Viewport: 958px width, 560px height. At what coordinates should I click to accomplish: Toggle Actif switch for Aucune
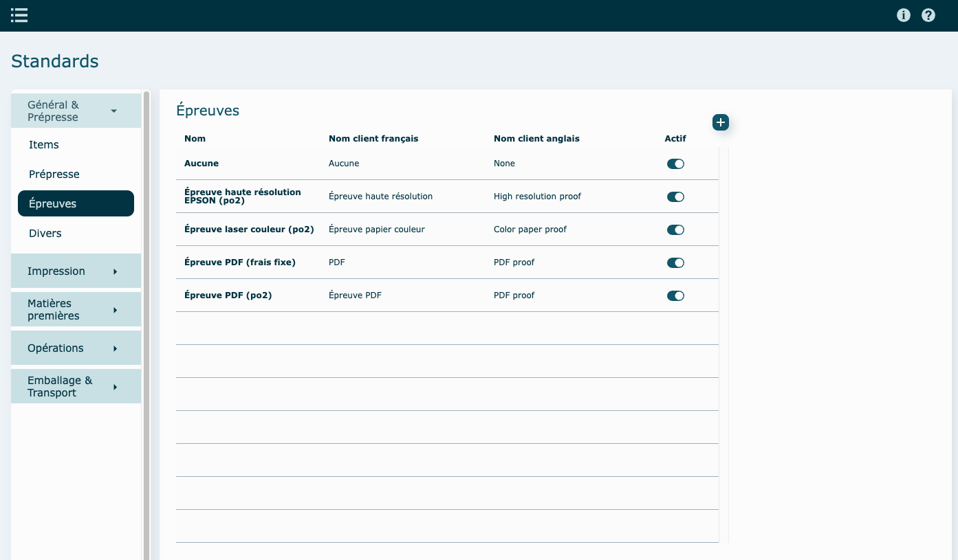pyautogui.click(x=675, y=164)
